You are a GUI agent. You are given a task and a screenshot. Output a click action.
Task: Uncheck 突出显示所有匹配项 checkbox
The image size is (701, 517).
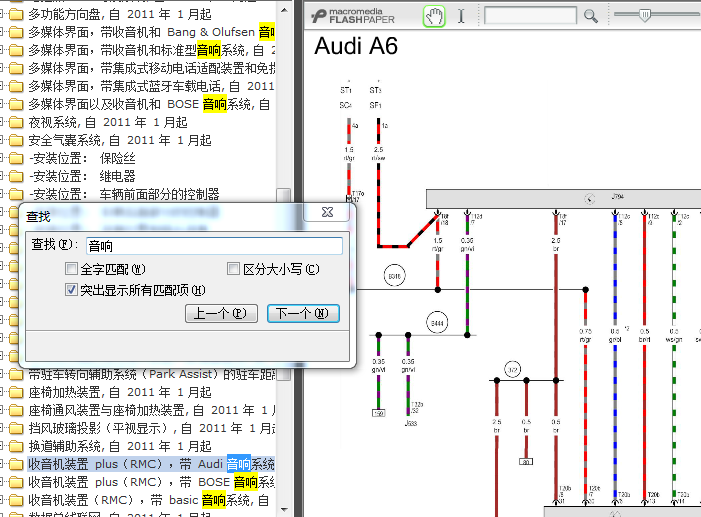pos(71,290)
